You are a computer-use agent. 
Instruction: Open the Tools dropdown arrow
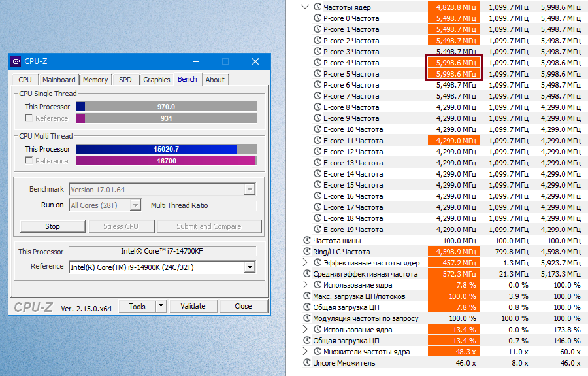pos(161,306)
